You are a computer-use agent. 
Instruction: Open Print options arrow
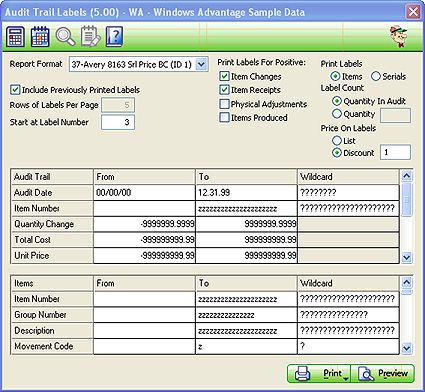[346, 379]
